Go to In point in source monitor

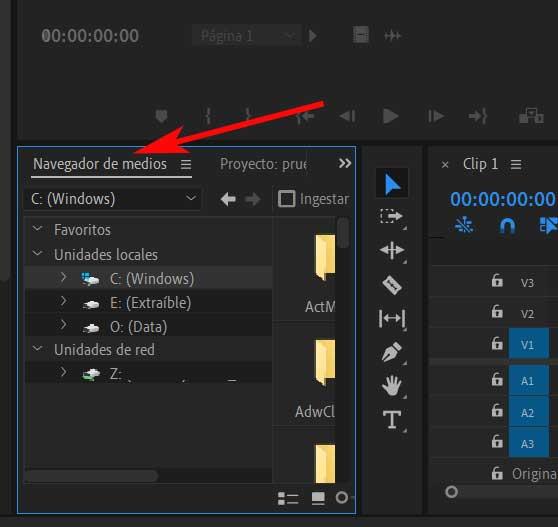point(305,116)
